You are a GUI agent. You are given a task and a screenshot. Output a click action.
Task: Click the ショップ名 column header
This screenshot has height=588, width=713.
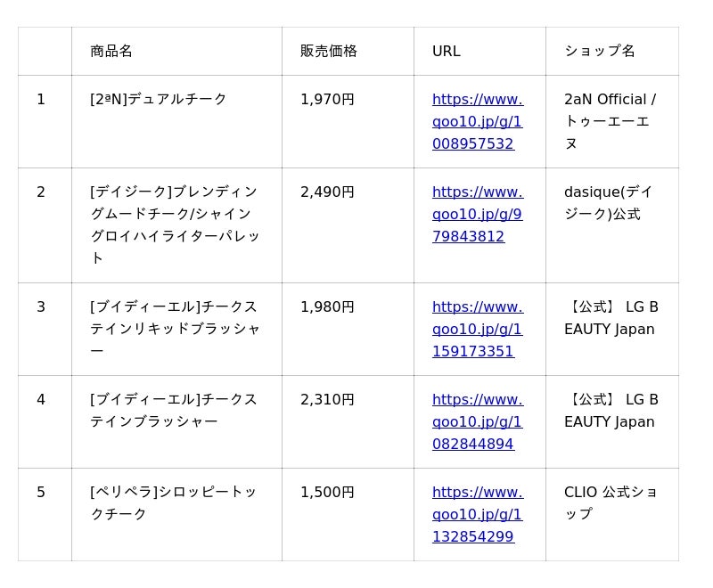pos(600,51)
